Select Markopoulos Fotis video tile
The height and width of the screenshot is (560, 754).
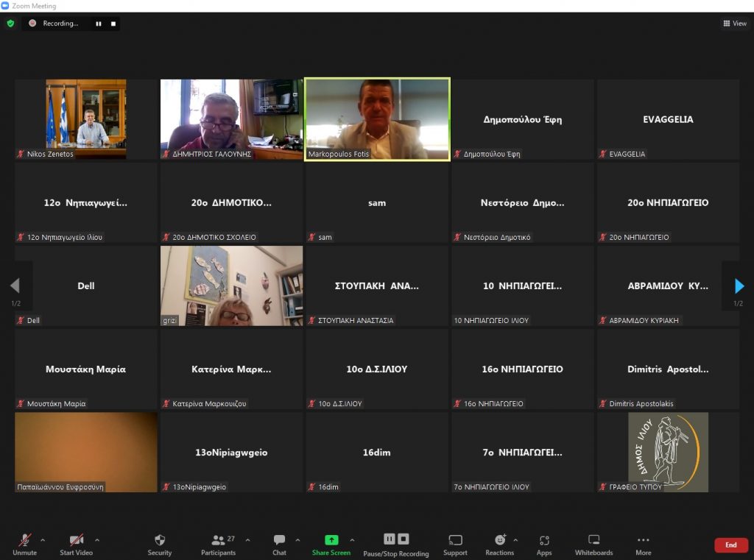click(x=377, y=119)
